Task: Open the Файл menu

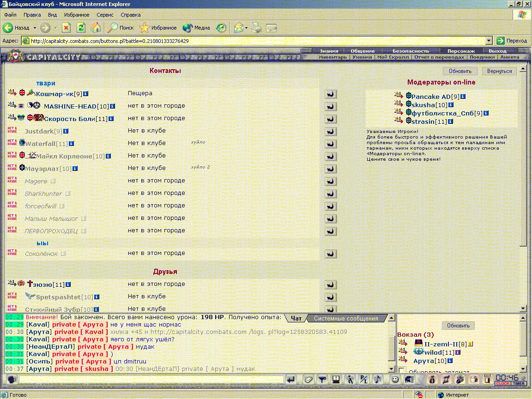Action: (10, 15)
